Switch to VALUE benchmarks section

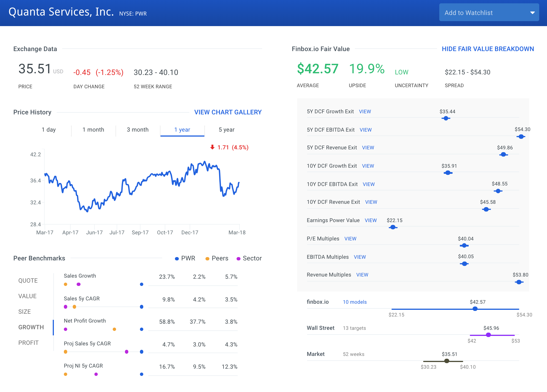[27, 296]
